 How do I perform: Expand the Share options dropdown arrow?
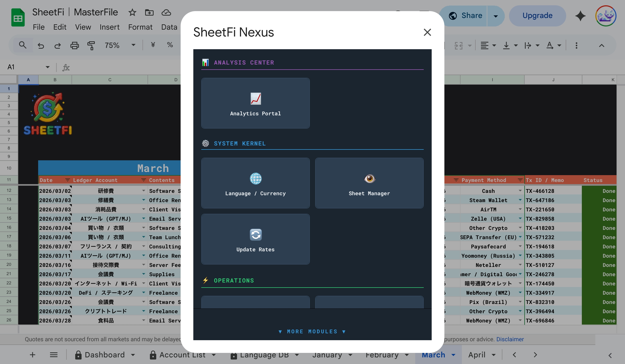click(495, 16)
